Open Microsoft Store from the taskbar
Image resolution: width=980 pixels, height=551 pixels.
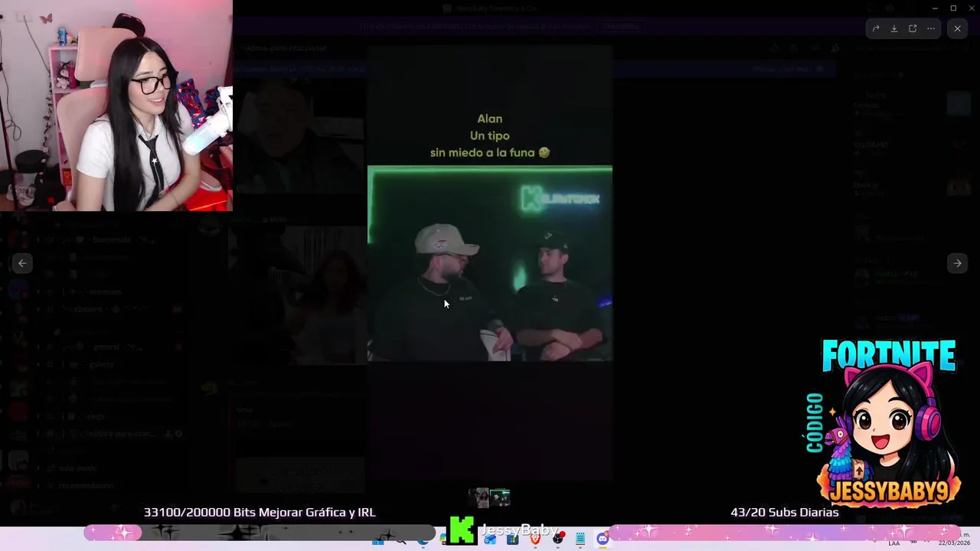(x=512, y=540)
